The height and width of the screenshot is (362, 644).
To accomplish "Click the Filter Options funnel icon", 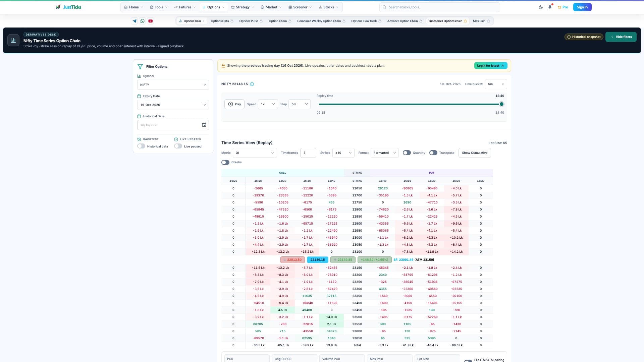I will coord(140,66).
